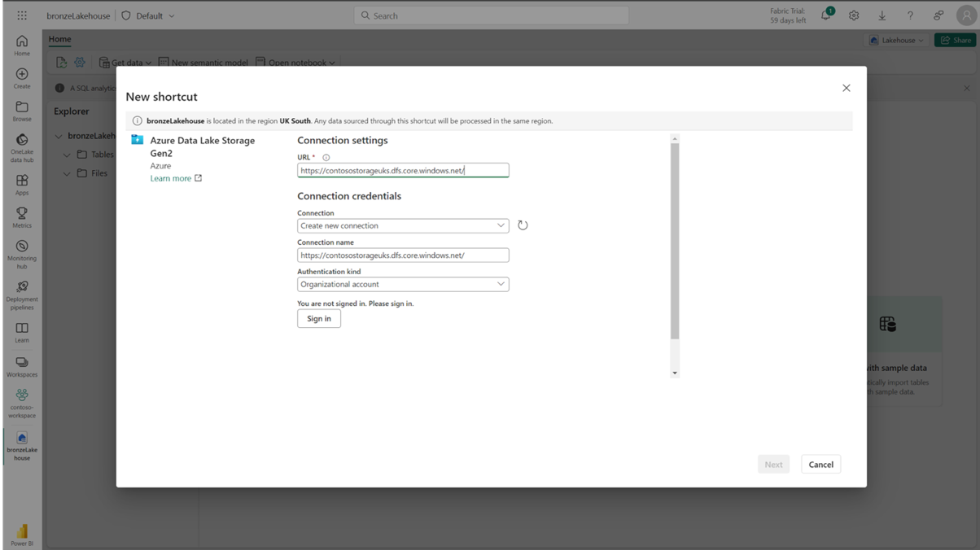Click the region info icon in banner

137,121
